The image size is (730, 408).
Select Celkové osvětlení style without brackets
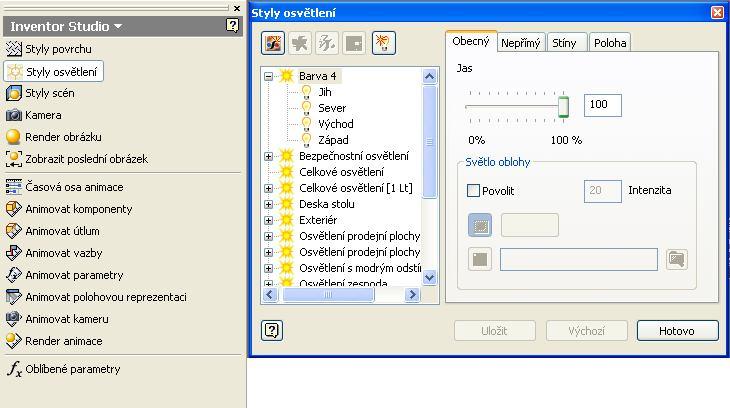[x=341, y=172]
